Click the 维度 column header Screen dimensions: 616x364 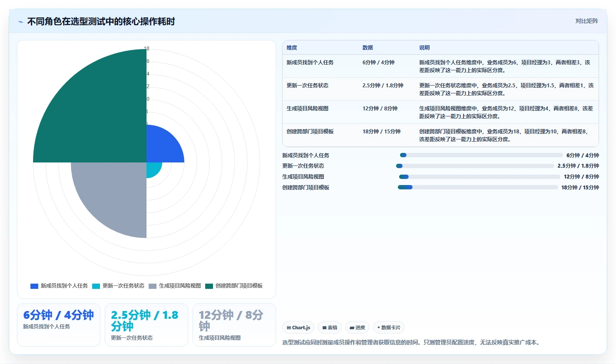pyautogui.click(x=292, y=48)
